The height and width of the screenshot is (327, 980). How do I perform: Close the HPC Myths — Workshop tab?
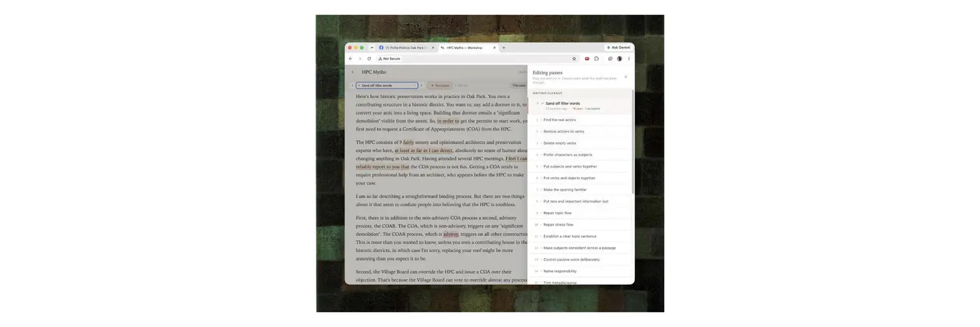pos(494,48)
